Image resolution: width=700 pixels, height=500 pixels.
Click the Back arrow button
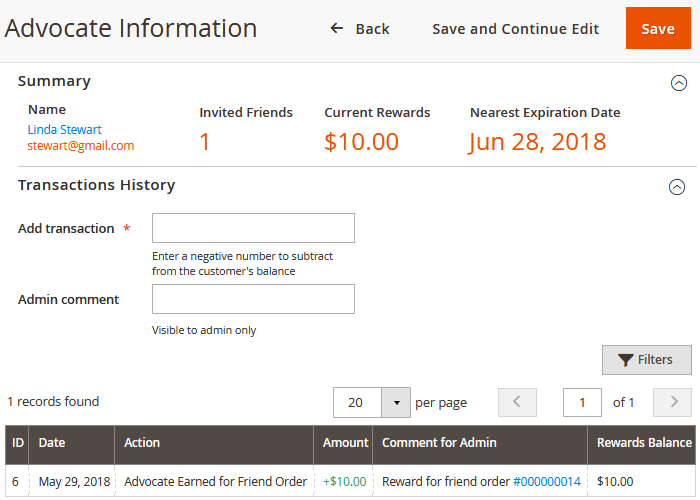[359, 29]
